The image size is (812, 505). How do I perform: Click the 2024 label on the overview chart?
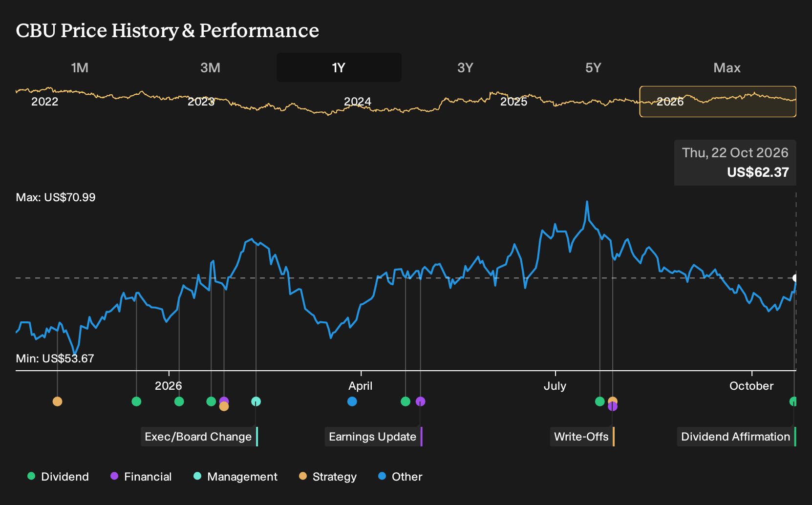(358, 102)
